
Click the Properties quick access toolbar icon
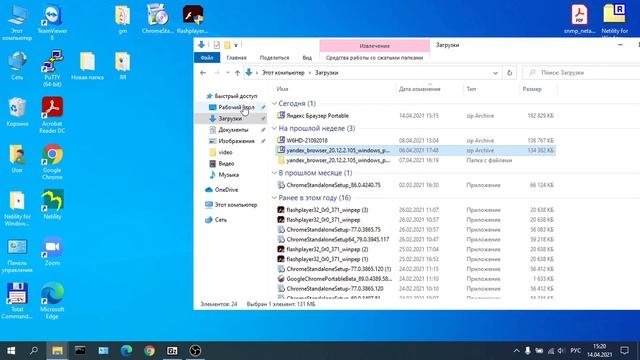coord(217,45)
